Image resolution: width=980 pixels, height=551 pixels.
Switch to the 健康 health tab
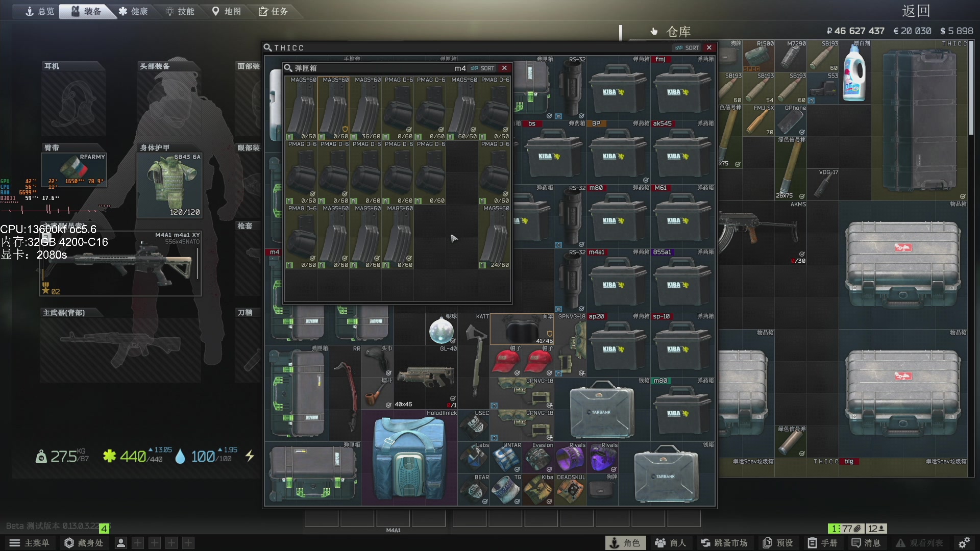pyautogui.click(x=134, y=11)
